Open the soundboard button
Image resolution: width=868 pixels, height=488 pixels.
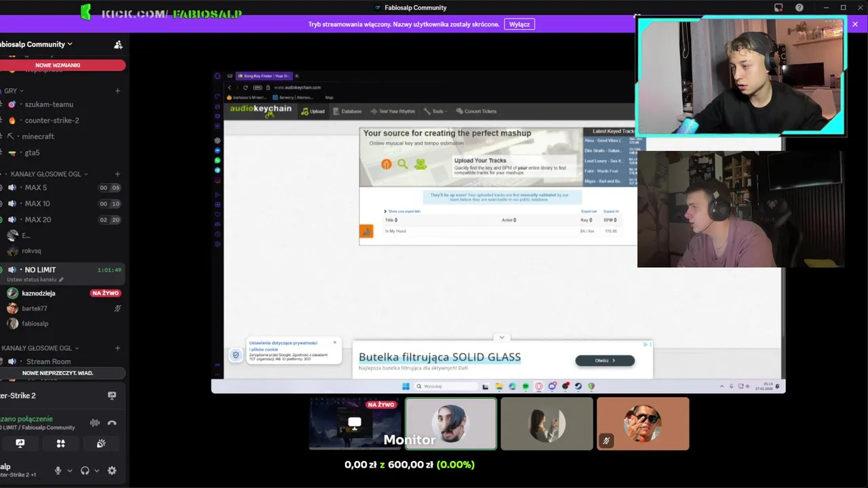100,443
